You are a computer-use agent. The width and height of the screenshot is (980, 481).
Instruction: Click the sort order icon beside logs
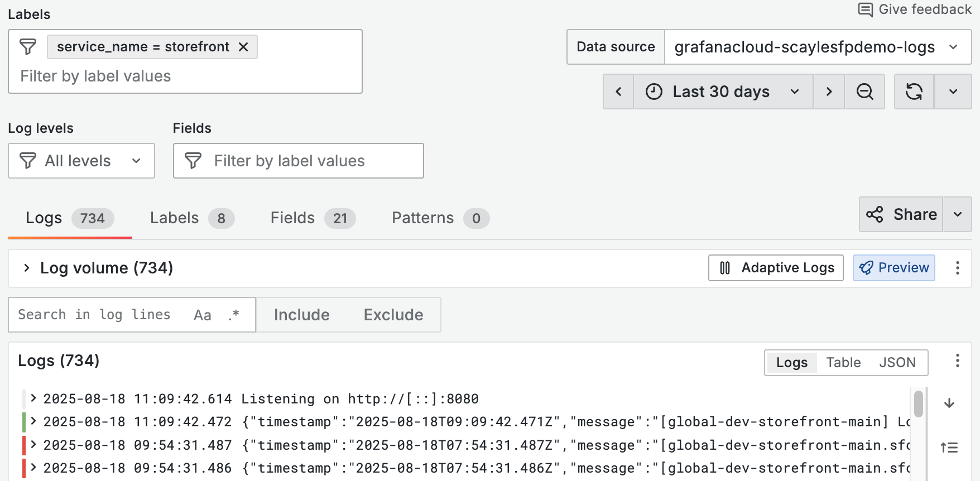949,448
